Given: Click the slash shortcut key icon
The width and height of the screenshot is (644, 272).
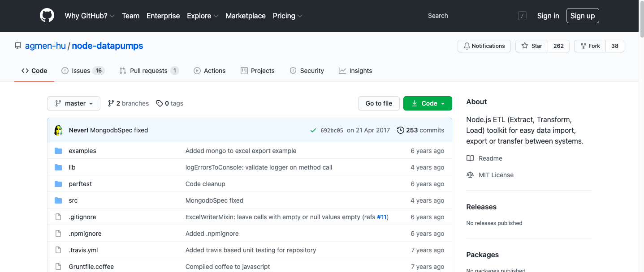Looking at the screenshot, I should pyautogui.click(x=522, y=16).
